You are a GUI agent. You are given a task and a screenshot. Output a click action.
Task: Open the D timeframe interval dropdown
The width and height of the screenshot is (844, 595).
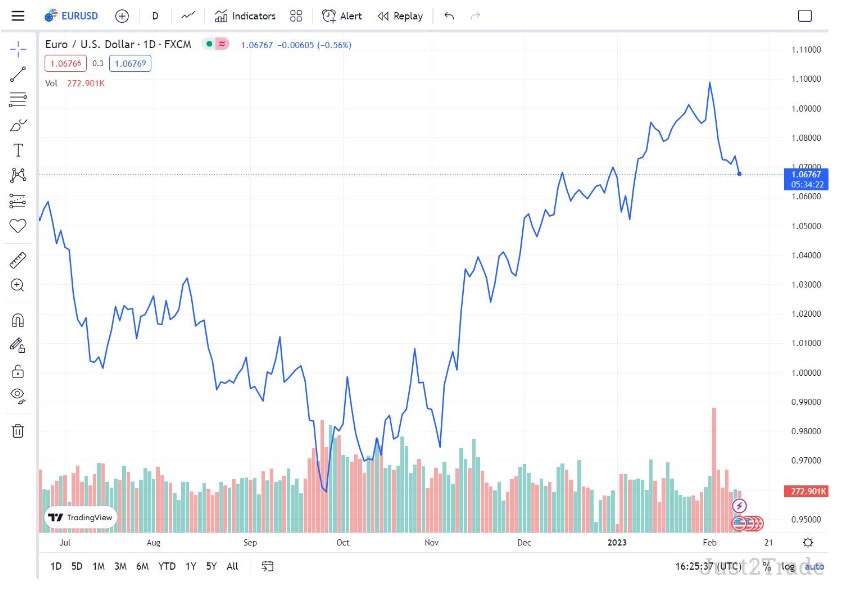coord(155,16)
